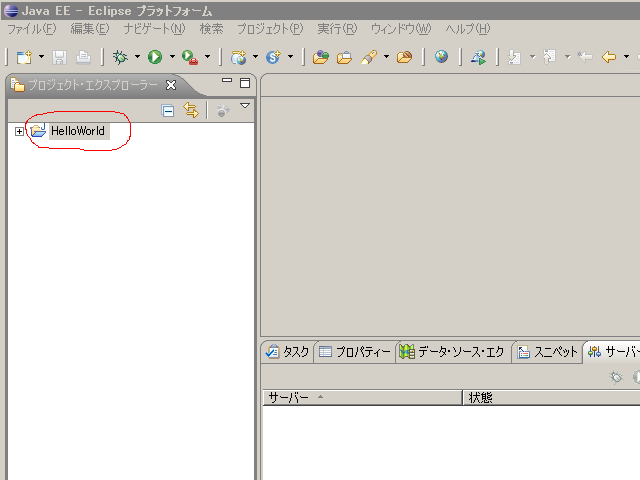Screen dimensions: 640x480
Task: Open the Run dropdown arrow
Action: (x=172, y=57)
